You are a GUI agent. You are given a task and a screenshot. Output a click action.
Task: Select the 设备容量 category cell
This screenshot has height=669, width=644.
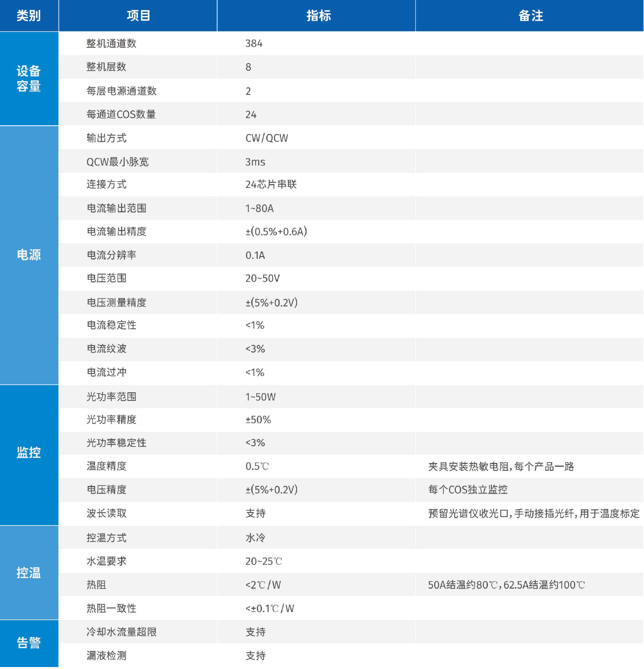click(x=29, y=78)
